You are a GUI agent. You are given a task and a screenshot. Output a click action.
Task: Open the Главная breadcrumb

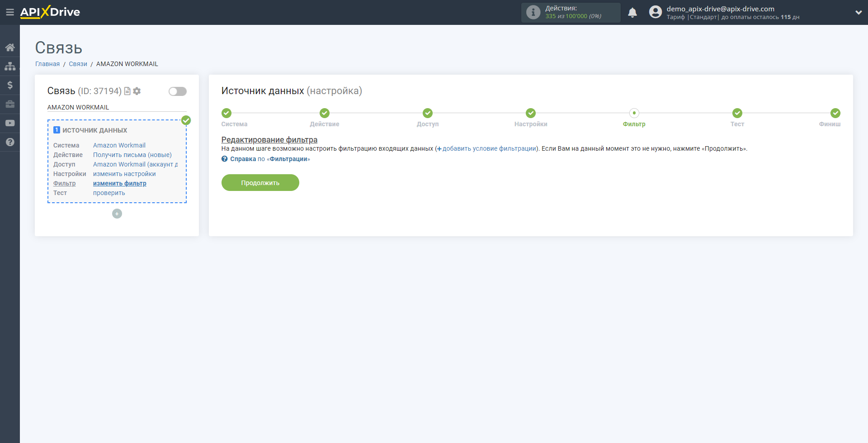tap(47, 64)
